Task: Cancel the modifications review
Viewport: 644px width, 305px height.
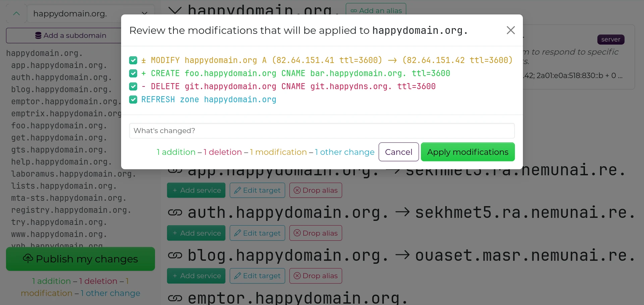Action: 398,152
